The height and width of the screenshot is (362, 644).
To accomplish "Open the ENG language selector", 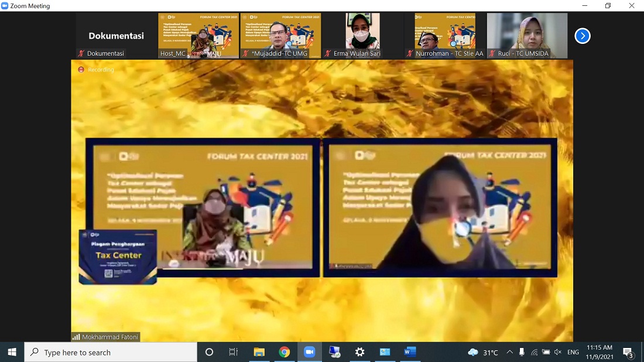I will pos(573,352).
